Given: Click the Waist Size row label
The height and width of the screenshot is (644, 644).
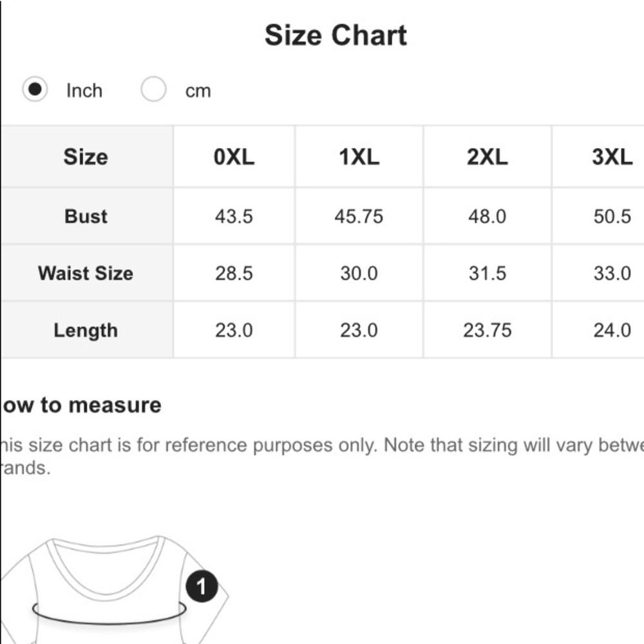Looking at the screenshot, I should pos(86,273).
